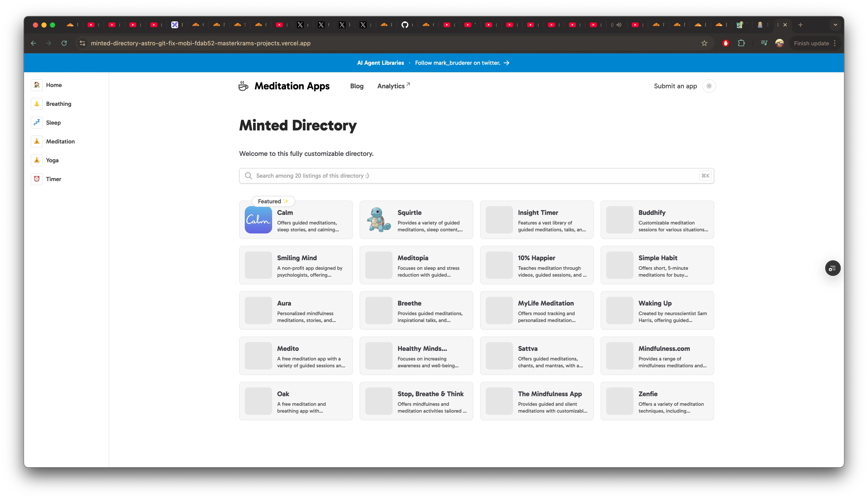Image resolution: width=868 pixels, height=499 pixels.
Task: Open the Chrome three-dot menu
Action: pos(835,43)
